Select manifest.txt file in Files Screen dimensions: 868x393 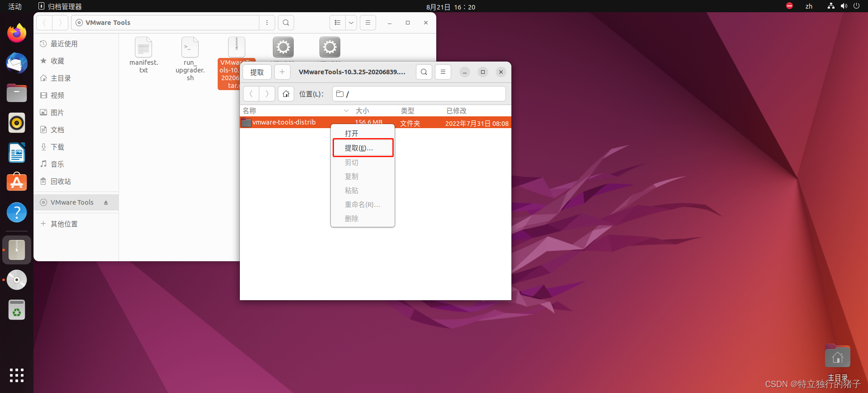143,55
